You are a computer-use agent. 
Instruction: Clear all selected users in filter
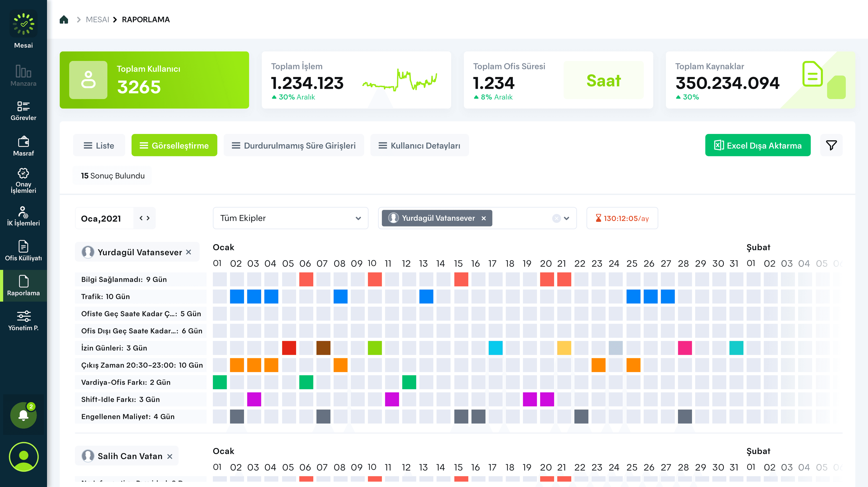556,218
